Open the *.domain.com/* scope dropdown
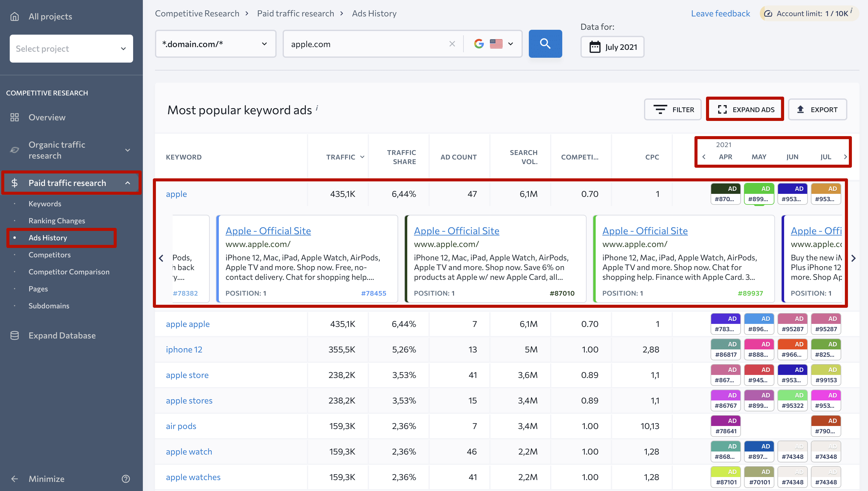This screenshot has width=868, height=491. coord(215,44)
